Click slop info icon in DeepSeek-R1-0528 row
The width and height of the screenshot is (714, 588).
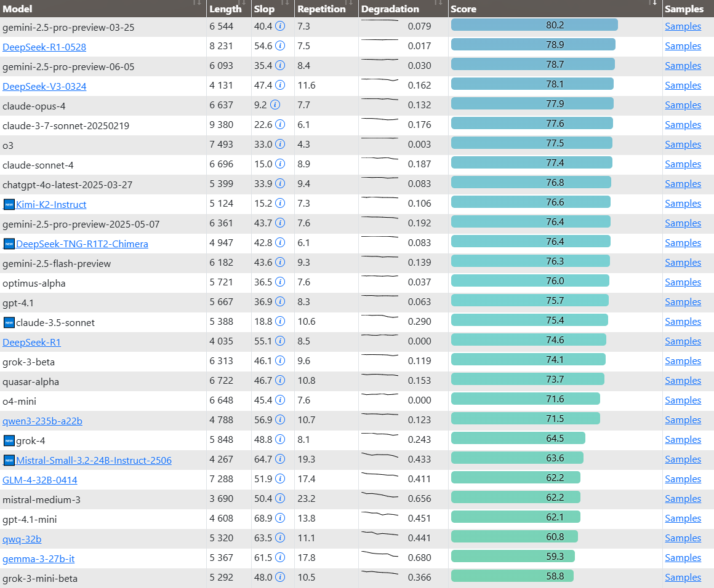(280, 46)
